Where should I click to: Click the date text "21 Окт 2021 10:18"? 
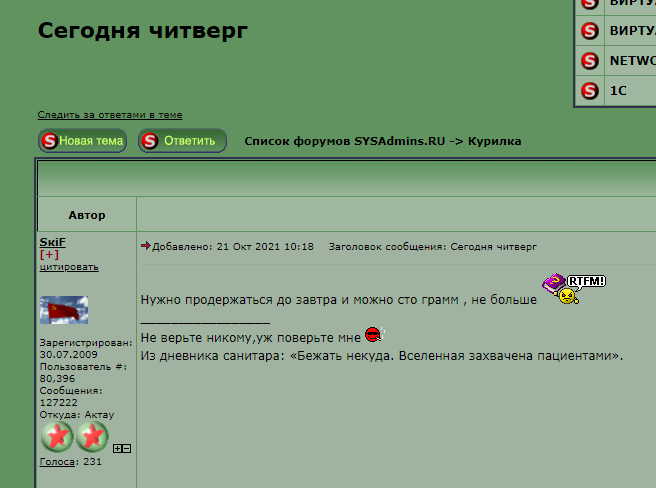265,247
